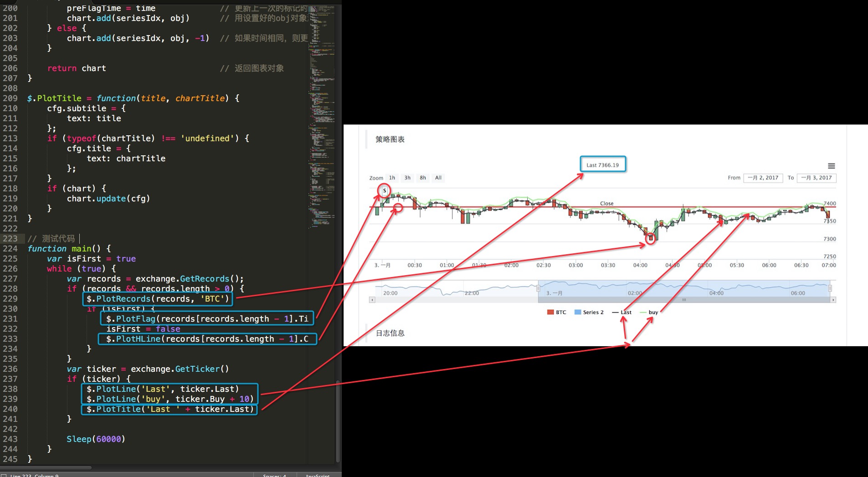868x477 pixels.
Task: Click the right navigator range handle
Action: click(x=830, y=288)
